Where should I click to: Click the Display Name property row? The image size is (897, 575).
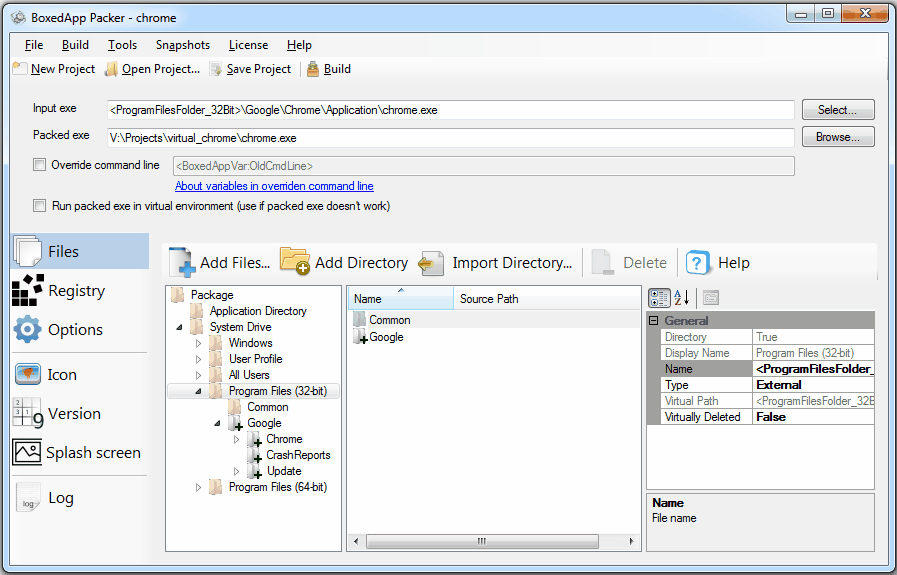click(768, 353)
